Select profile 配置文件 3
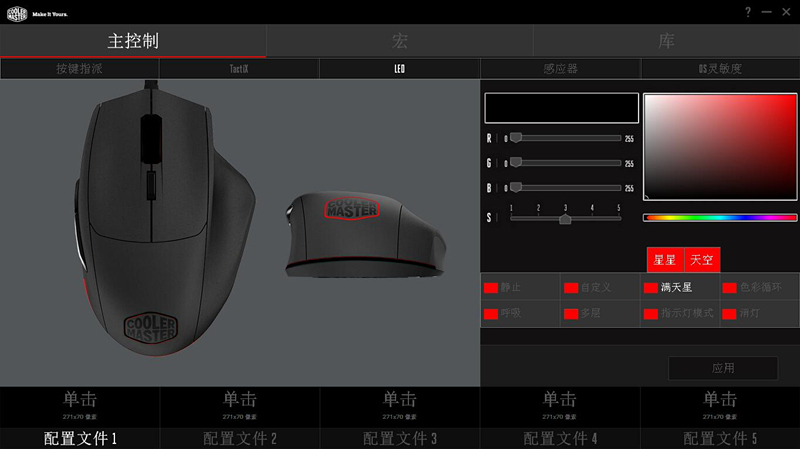The width and height of the screenshot is (800, 449). tap(399, 438)
